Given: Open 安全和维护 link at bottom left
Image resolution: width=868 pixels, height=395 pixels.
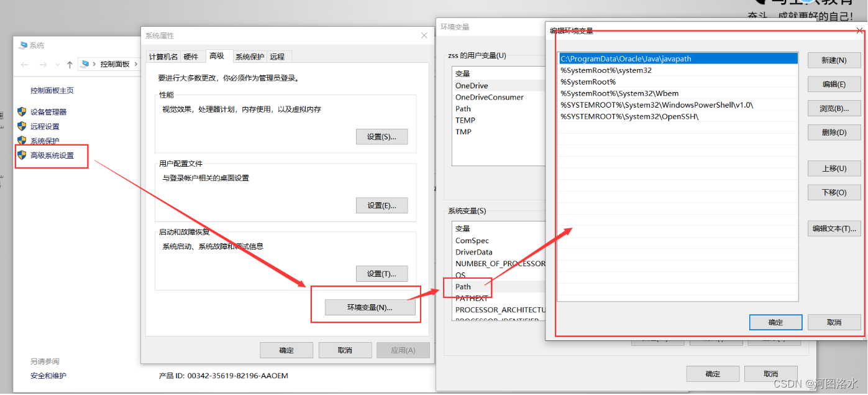Looking at the screenshot, I should pos(48,376).
